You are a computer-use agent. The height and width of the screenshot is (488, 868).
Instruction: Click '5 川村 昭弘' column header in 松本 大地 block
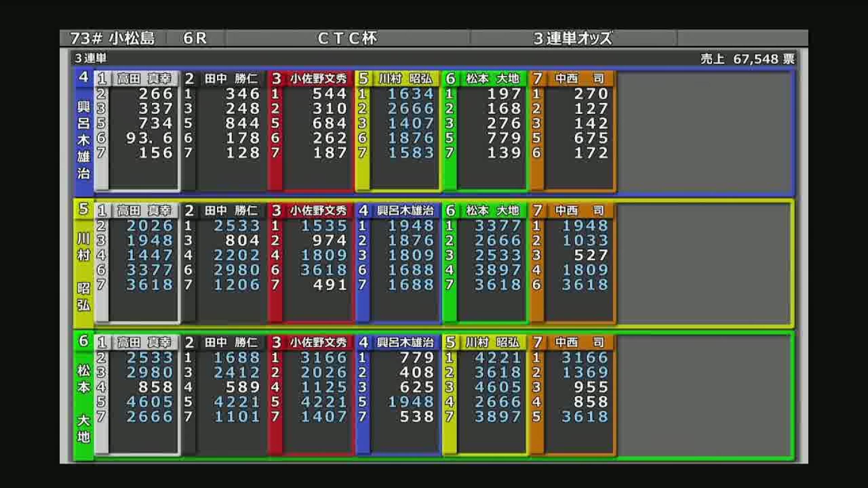[484, 343]
